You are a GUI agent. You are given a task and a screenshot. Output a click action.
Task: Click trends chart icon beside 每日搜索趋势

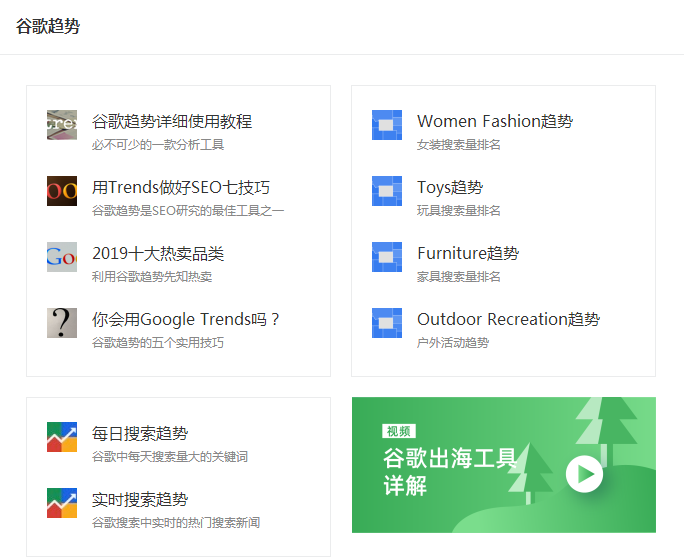coord(62,437)
